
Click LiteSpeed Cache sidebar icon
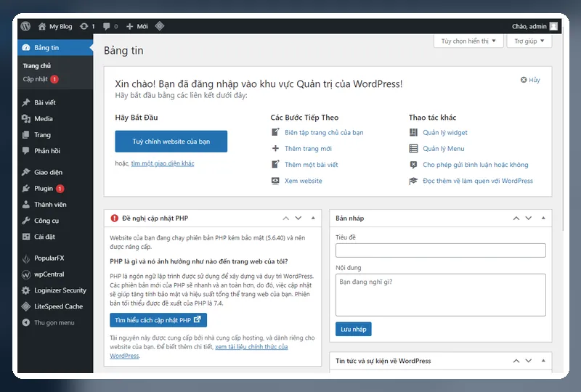tap(26, 306)
